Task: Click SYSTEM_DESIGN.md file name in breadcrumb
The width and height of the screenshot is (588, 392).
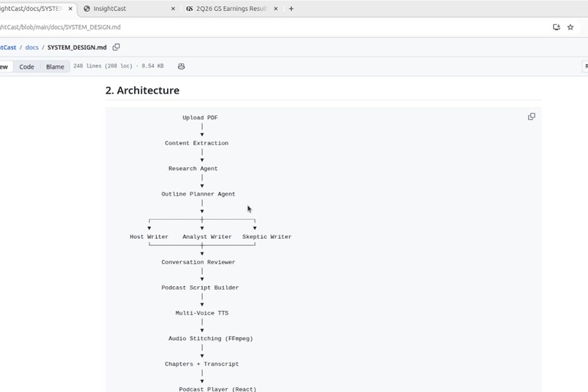Action: (77, 47)
